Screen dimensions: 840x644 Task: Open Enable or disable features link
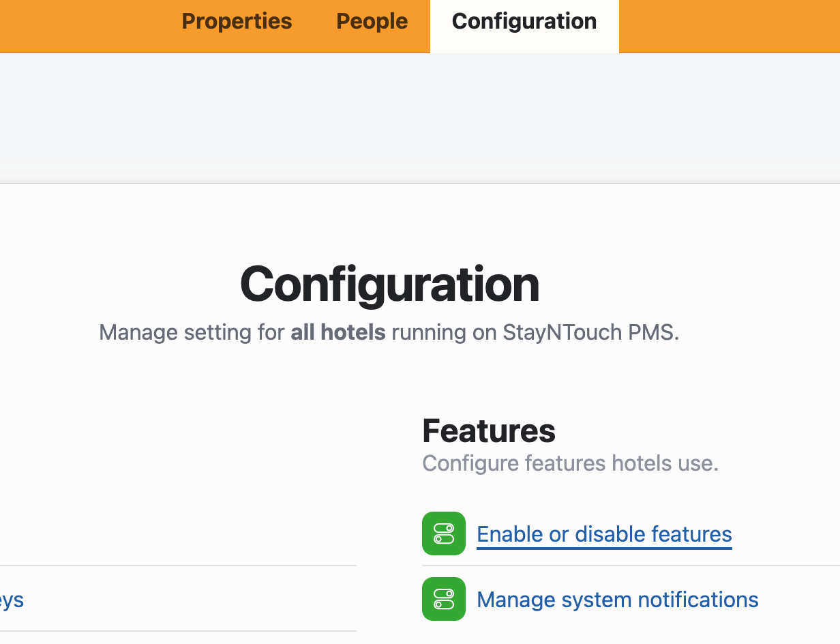point(604,534)
